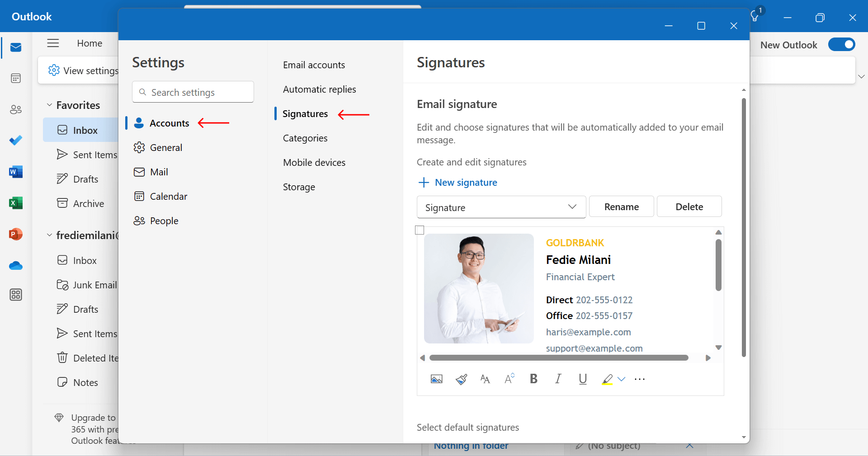868x456 pixels.
Task: Open the People app icon
Action: tap(15, 109)
